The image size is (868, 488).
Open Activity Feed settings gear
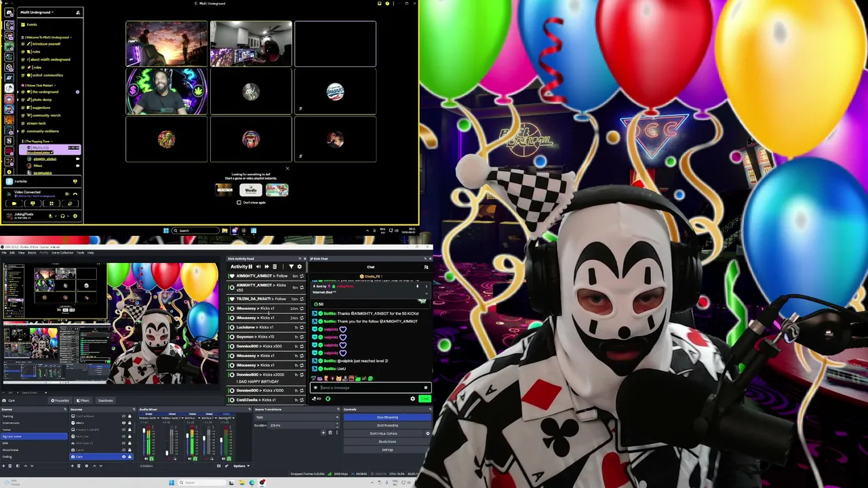(x=300, y=266)
